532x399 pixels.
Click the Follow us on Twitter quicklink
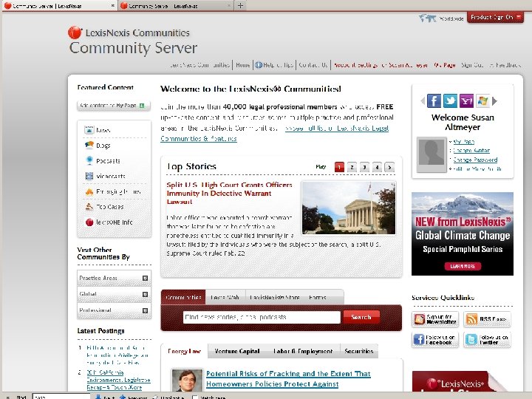pos(487,340)
